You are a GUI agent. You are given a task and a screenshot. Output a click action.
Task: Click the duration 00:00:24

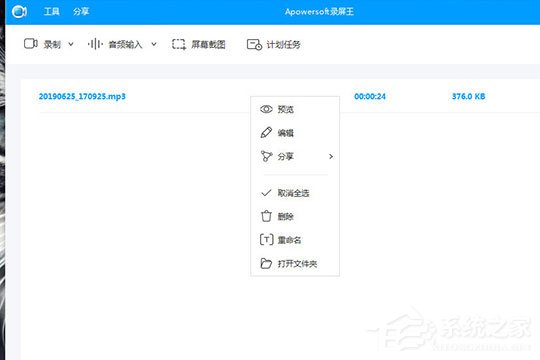(370, 96)
